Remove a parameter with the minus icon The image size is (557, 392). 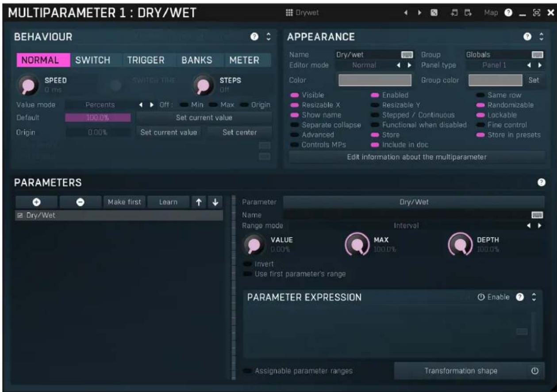(x=81, y=202)
